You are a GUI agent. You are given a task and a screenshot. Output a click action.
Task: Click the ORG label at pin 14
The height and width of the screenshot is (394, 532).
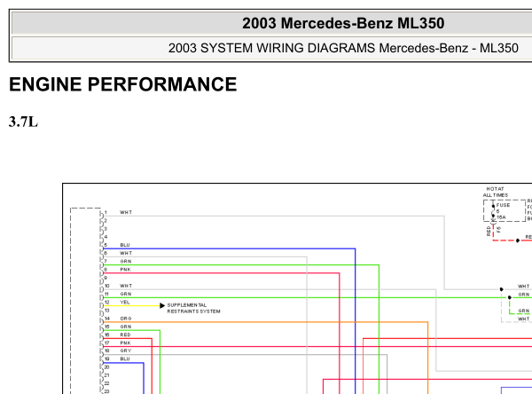(126, 319)
